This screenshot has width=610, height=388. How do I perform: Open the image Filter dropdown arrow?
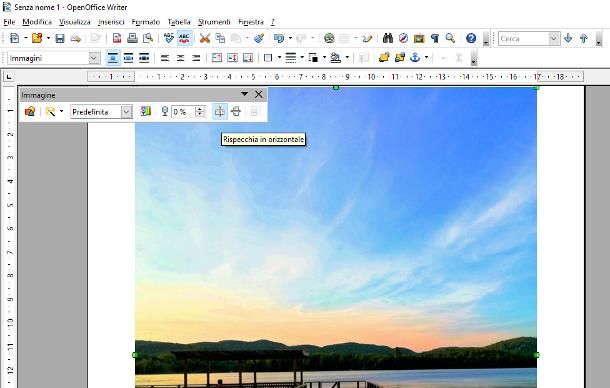click(61, 112)
